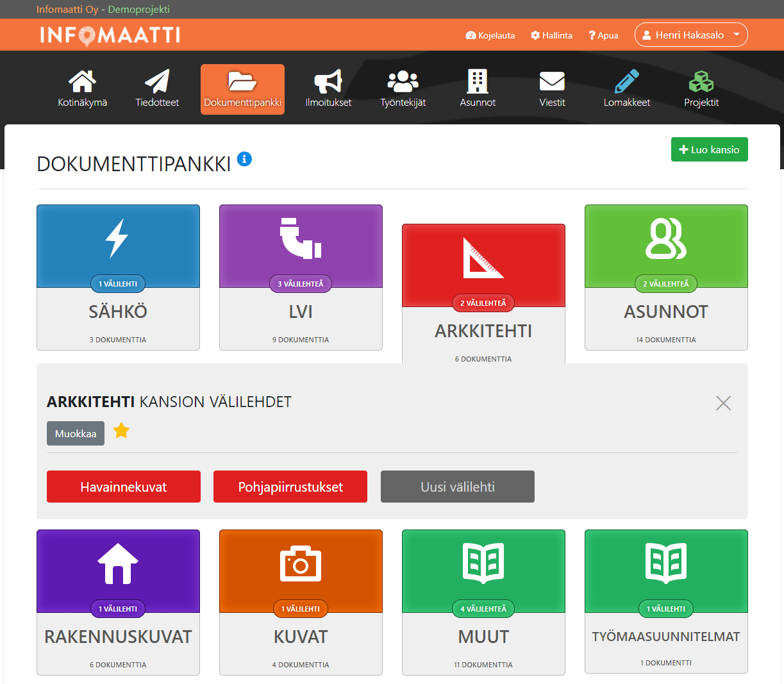Click the camera icon on Kuvat folder

tap(301, 563)
